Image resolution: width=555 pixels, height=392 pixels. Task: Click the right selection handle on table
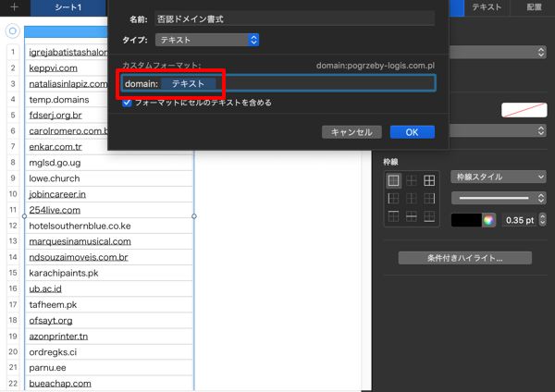194,216
